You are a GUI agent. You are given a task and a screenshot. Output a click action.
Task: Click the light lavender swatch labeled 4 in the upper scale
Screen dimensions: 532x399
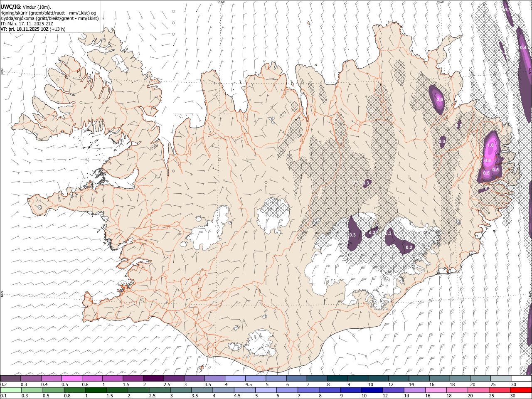235,378
